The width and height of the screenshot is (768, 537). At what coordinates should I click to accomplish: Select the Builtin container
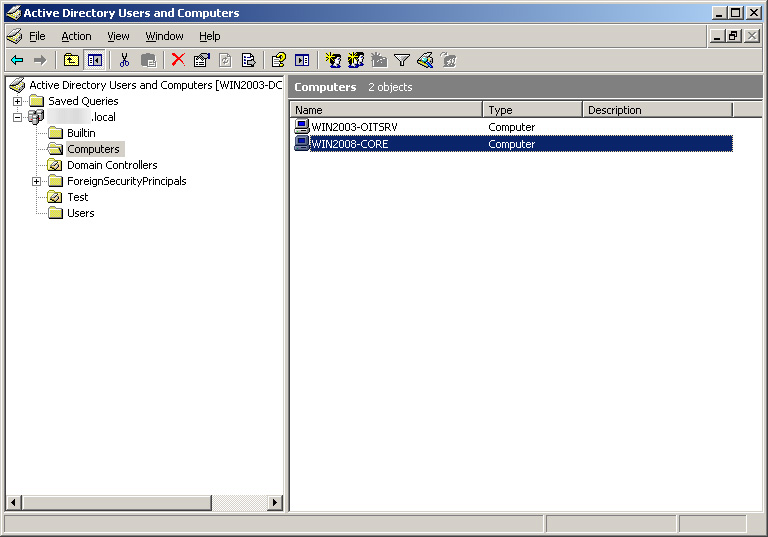[81, 133]
